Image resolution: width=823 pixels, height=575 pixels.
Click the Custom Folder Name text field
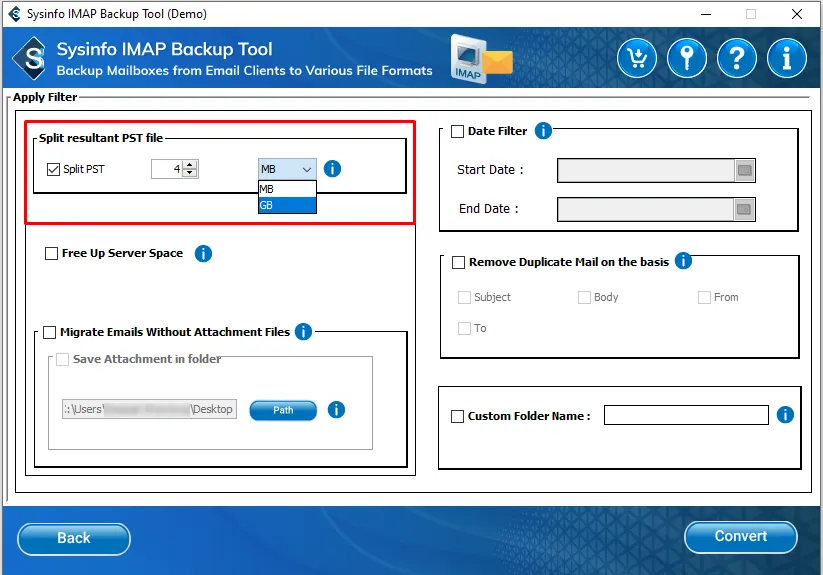pyautogui.click(x=686, y=415)
